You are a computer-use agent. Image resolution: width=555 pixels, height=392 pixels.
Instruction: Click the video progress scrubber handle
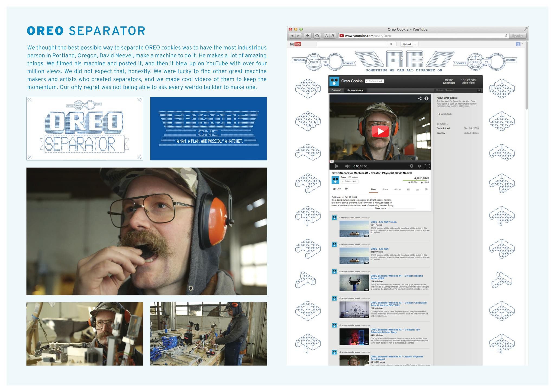pos(331,162)
